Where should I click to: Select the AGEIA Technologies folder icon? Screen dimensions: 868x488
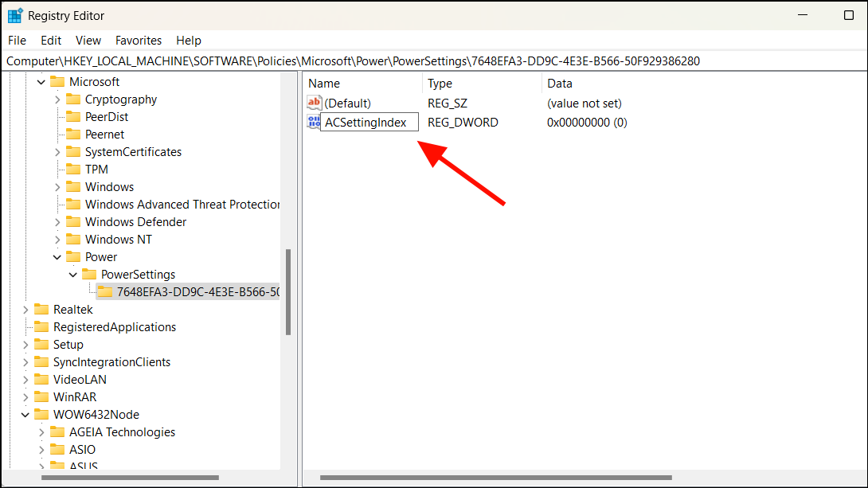click(57, 432)
